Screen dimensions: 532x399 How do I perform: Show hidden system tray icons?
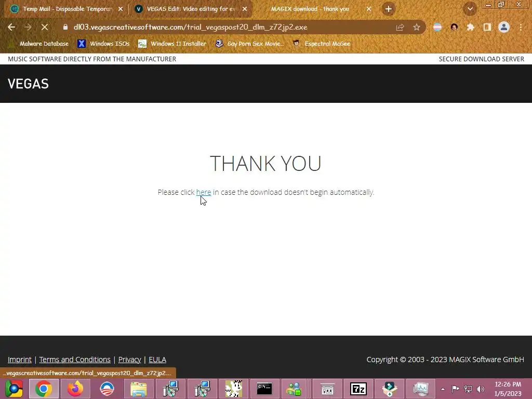(x=443, y=389)
